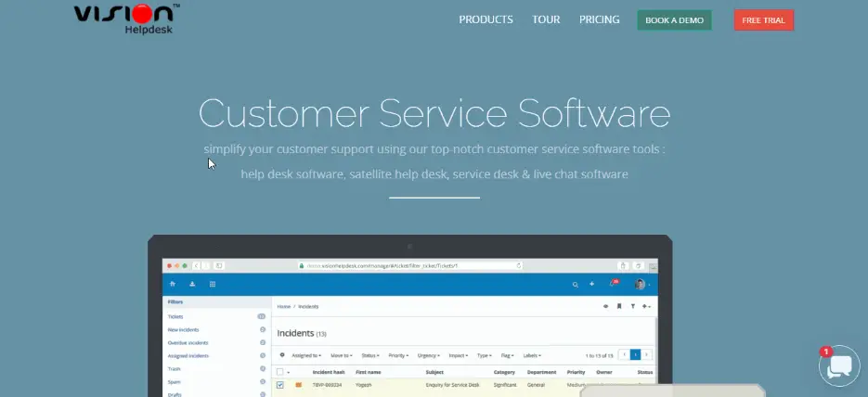Click the Enquiry for Service Desk subject
The width and height of the screenshot is (868, 397).
(453, 385)
